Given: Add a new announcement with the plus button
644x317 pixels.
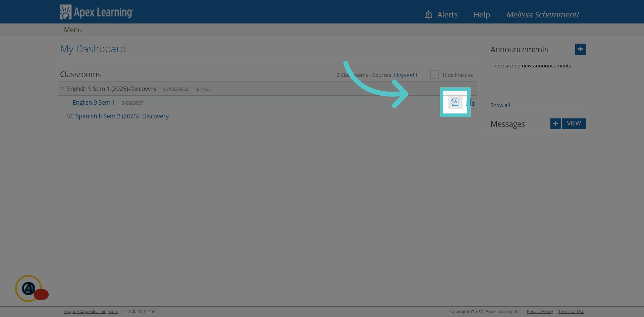Looking at the screenshot, I should point(581,49).
